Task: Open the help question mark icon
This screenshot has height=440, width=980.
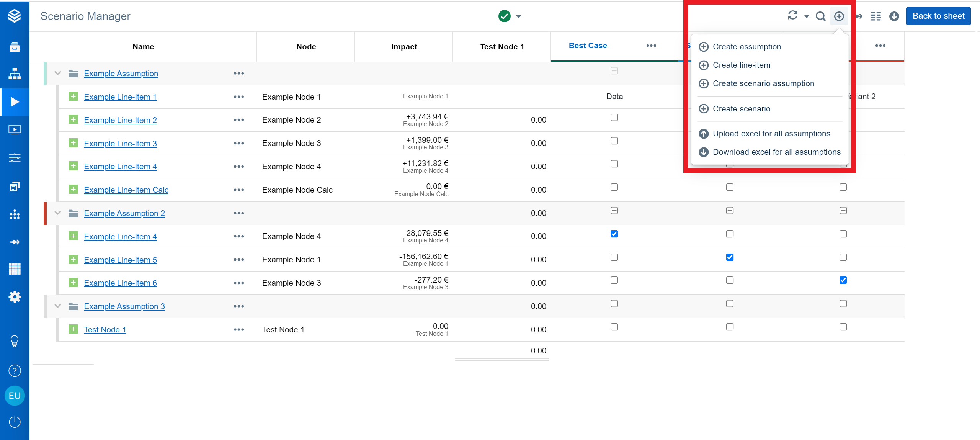Action: pos(15,371)
